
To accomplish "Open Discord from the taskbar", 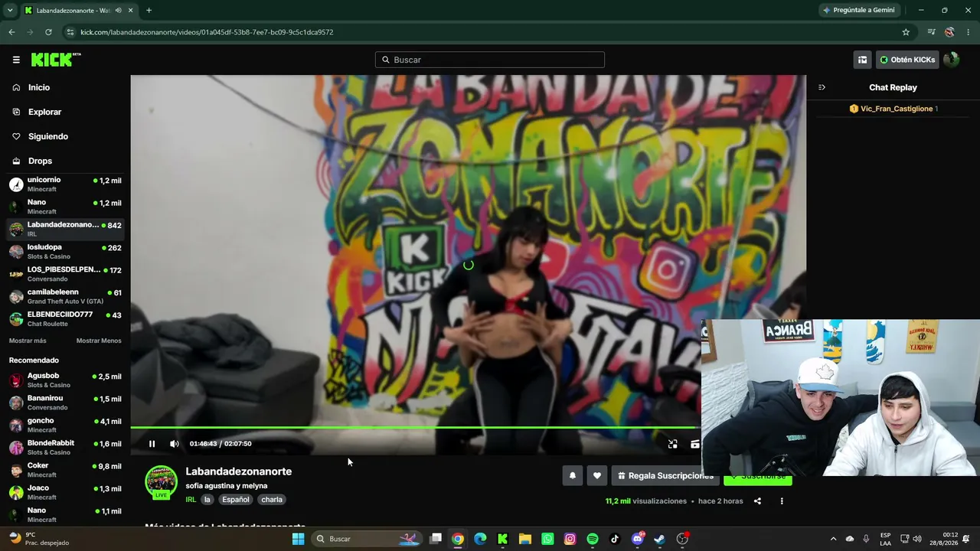I will click(x=637, y=539).
